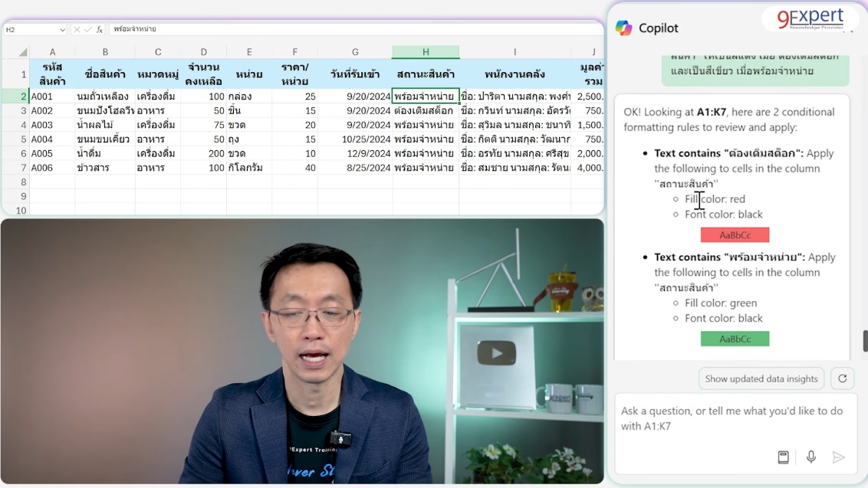This screenshot has width=868, height=488.
Task: Open the prompt guide book icon
Action: [783, 457]
